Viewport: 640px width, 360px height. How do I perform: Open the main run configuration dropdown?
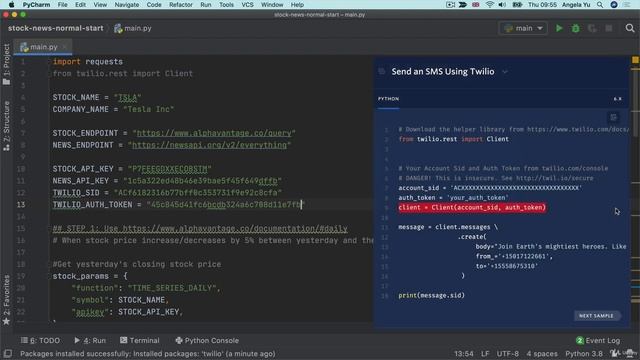point(523,28)
